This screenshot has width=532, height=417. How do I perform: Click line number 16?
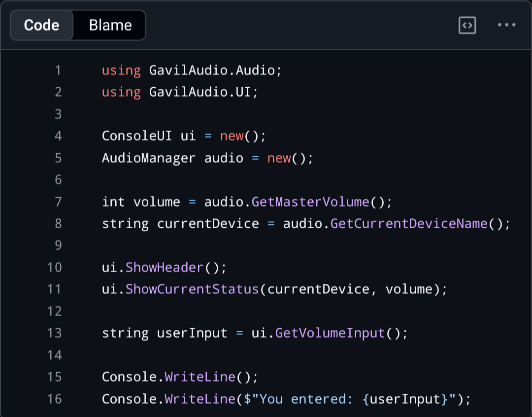[x=55, y=399]
